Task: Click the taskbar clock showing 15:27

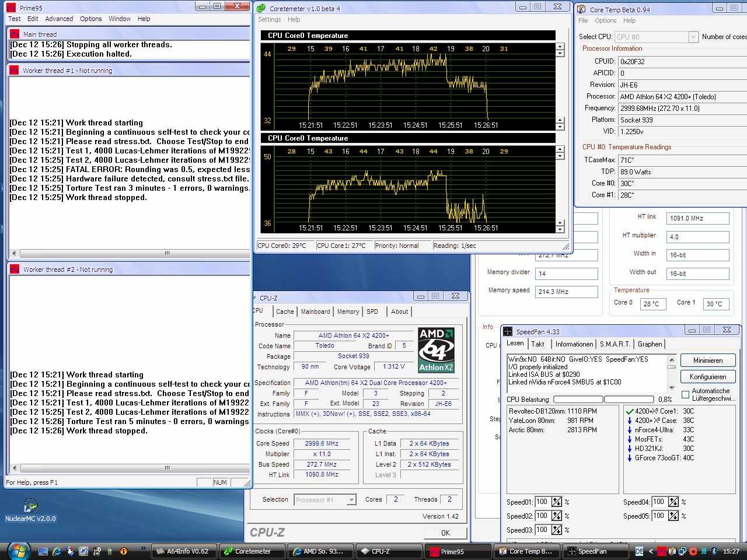Action: click(731, 551)
